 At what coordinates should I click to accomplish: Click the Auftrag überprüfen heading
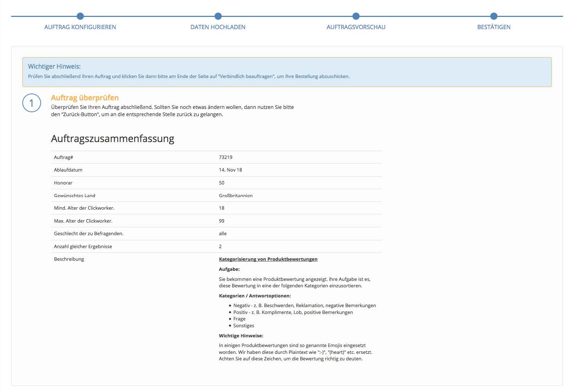click(x=85, y=98)
